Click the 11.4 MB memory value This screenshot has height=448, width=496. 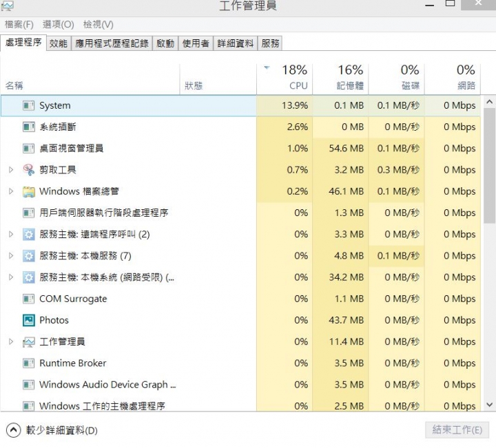pyautogui.click(x=347, y=342)
